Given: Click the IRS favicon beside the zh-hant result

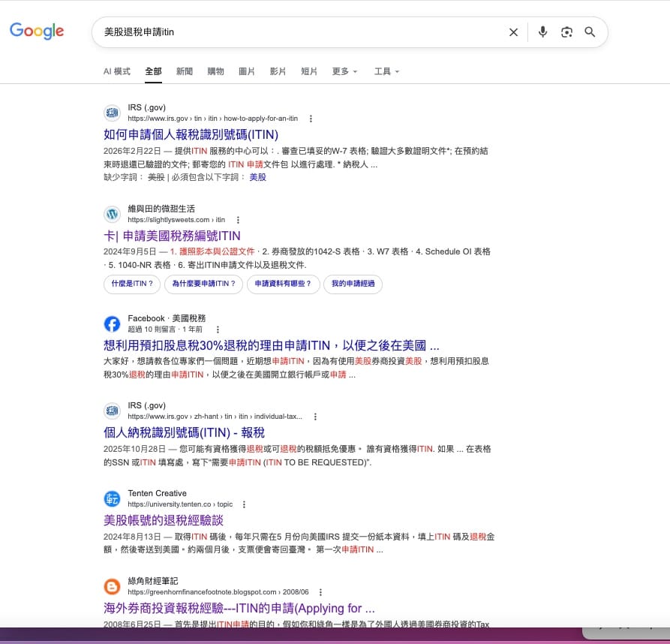Looking at the screenshot, I should click(x=112, y=411).
